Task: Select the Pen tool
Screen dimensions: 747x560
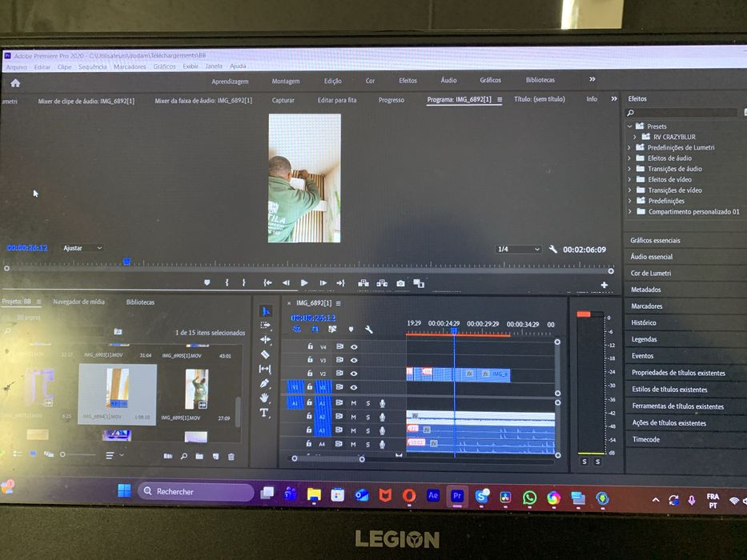Action: (265, 383)
